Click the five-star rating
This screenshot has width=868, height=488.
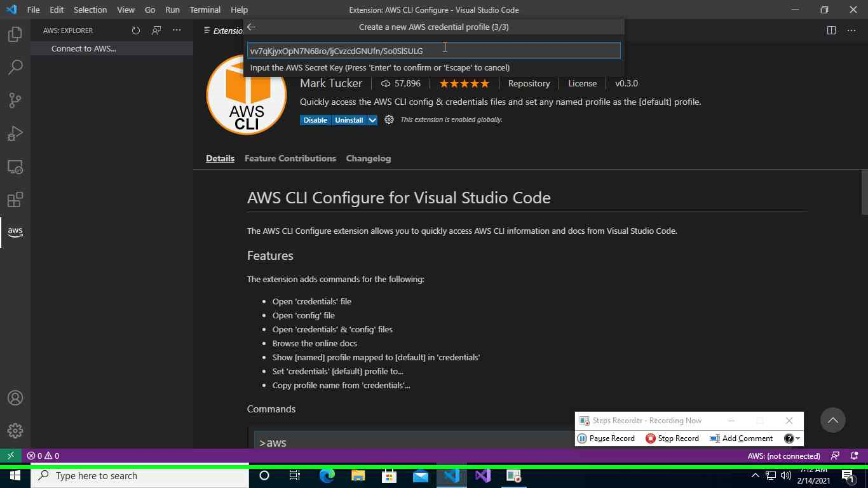464,83
